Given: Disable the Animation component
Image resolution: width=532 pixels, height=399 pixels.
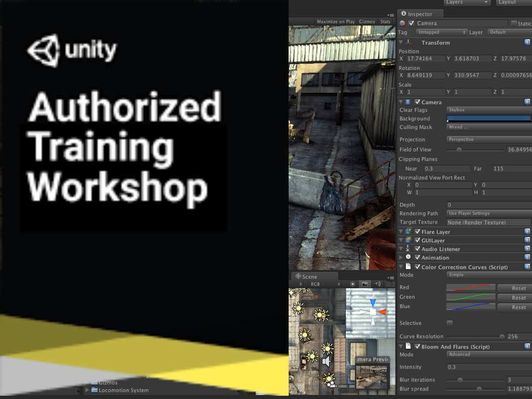Looking at the screenshot, I should [417, 258].
